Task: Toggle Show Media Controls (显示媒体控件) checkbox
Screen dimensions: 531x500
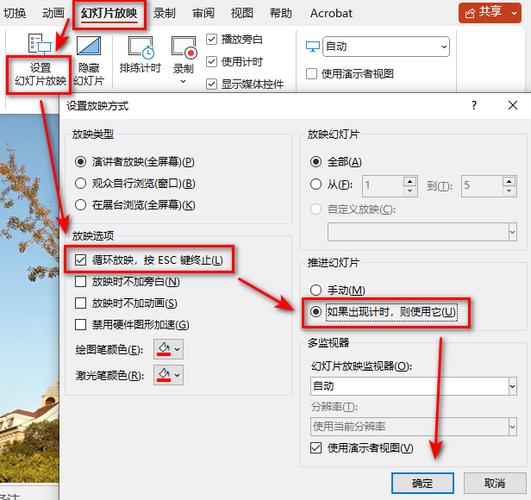Action: 212,84
